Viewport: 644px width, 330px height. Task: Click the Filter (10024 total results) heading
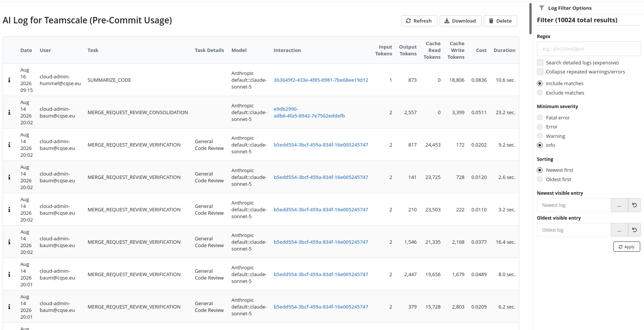577,20
